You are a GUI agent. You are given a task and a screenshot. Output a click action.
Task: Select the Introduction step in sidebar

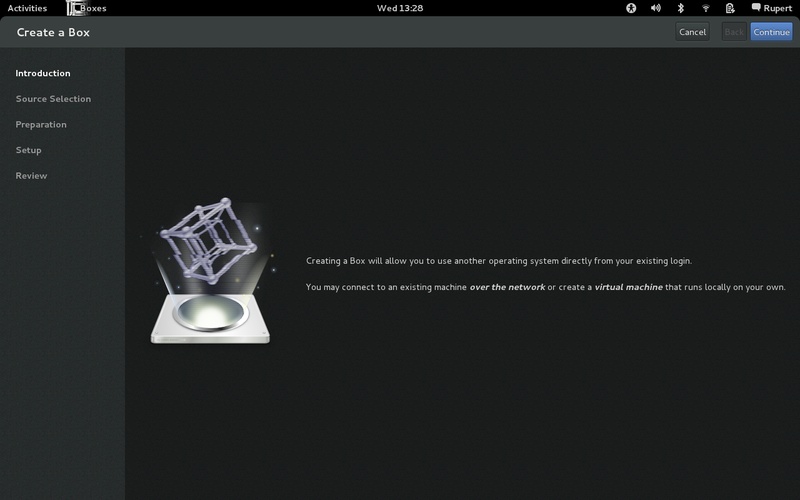point(43,73)
